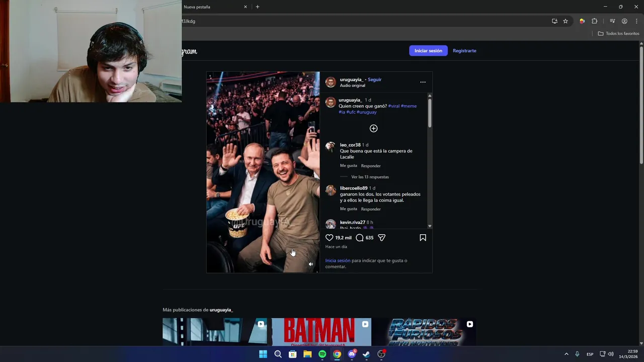Click the Iniciar sesión button
The width and height of the screenshot is (644, 362).
pos(428,50)
